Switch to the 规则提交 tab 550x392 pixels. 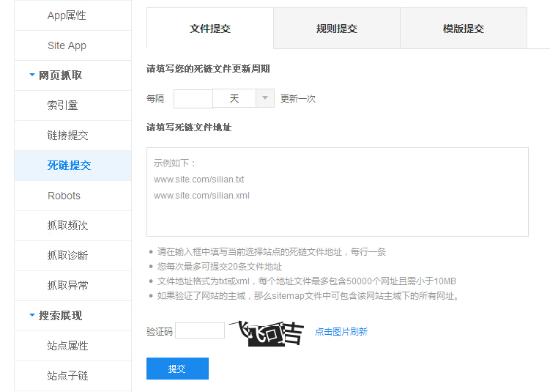(337, 29)
